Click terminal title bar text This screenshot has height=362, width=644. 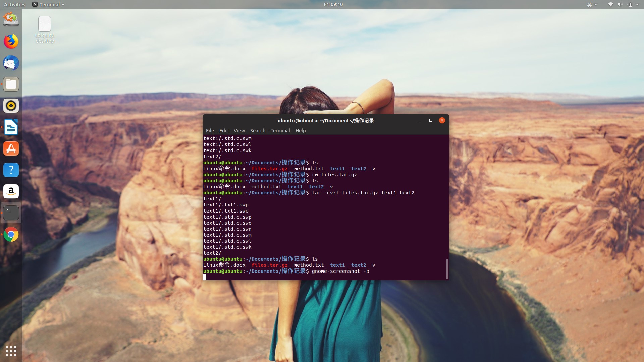[325, 121]
